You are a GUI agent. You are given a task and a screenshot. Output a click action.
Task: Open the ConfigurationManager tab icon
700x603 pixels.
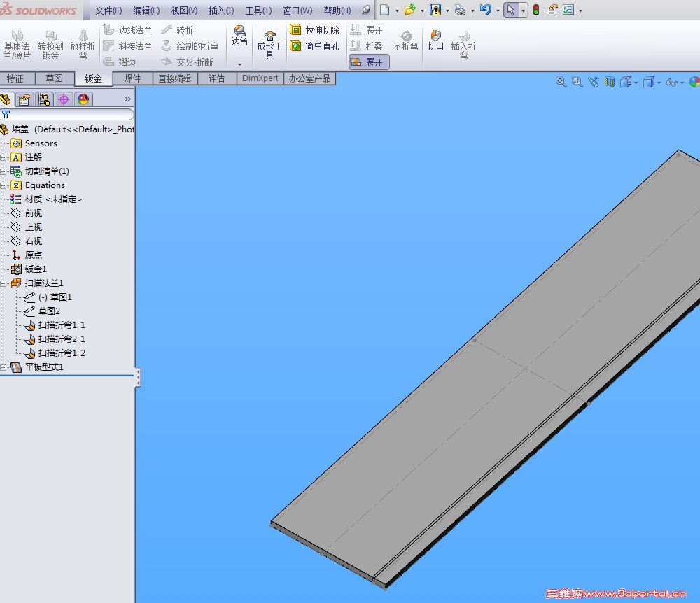[x=43, y=99]
